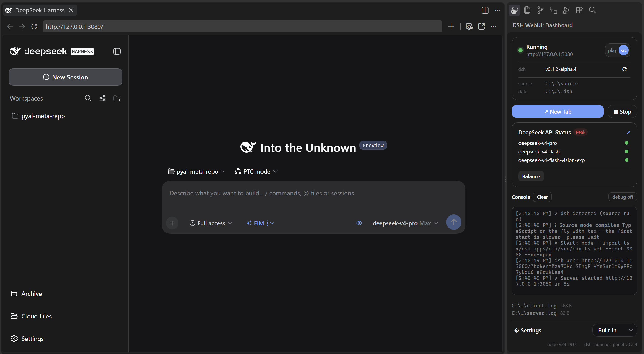Open browser toolbar more options ellipsis
Viewport: 644px width, 354px height.
click(493, 27)
